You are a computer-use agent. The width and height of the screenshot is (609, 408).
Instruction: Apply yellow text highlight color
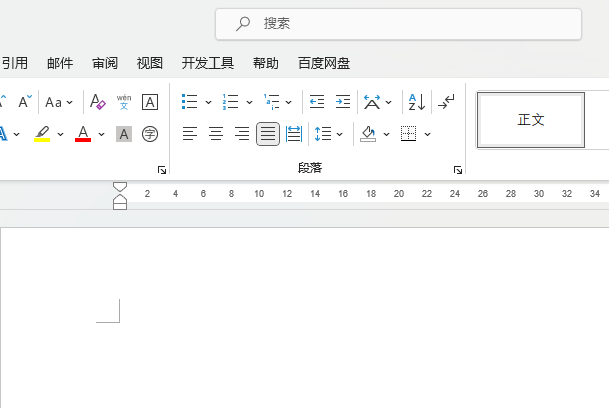tap(42, 134)
